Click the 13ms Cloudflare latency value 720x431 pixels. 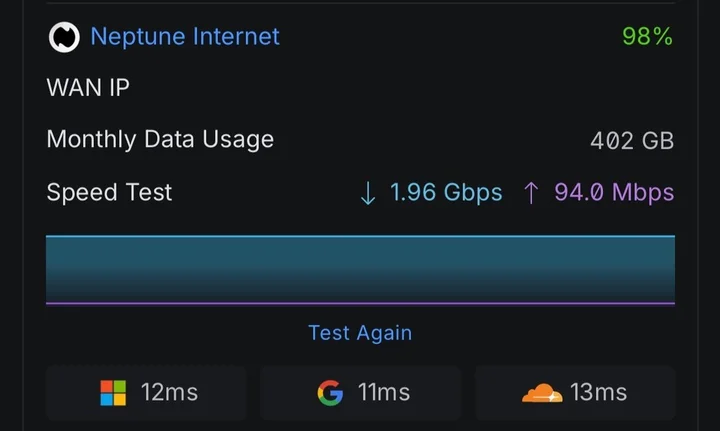(x=598, y=393)
